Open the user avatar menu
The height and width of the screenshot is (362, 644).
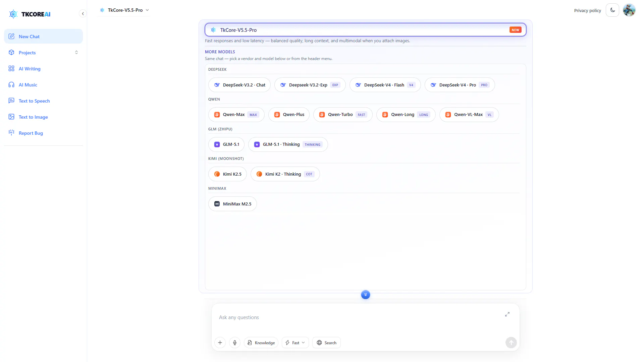point(629,10)
